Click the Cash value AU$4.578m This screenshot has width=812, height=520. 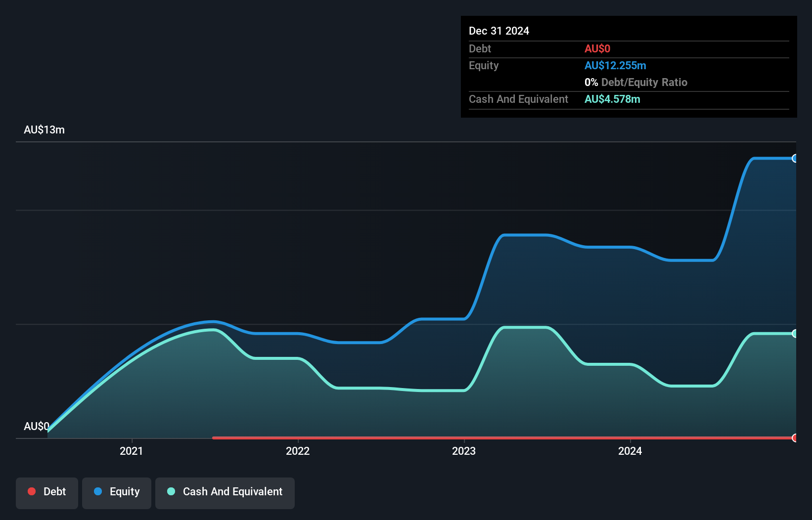point(612,99)
